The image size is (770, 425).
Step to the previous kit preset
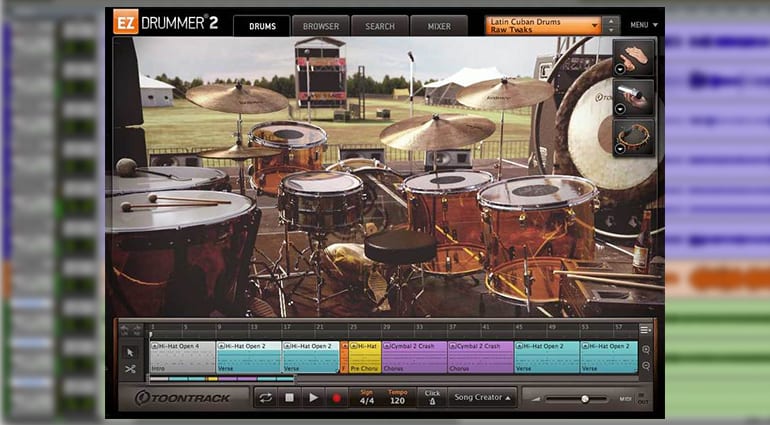[611, 21]
